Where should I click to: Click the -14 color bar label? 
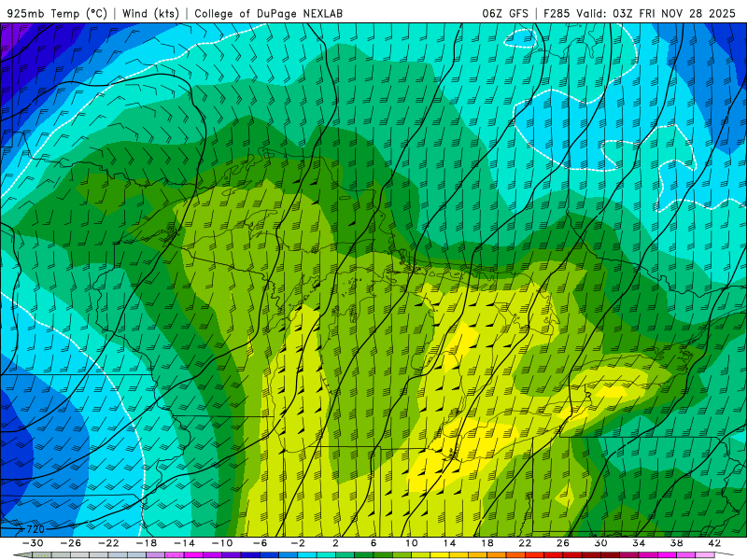tap(184, 543)
